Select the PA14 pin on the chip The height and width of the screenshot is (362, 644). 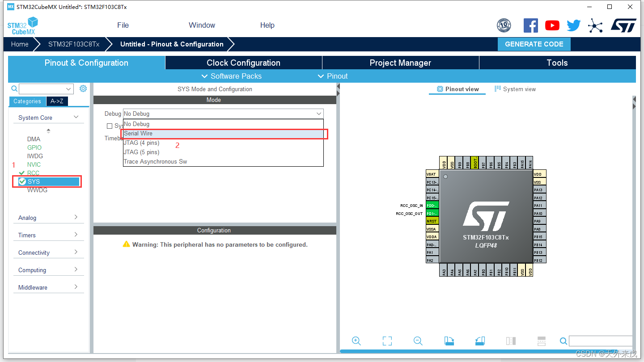pos(530,162)
